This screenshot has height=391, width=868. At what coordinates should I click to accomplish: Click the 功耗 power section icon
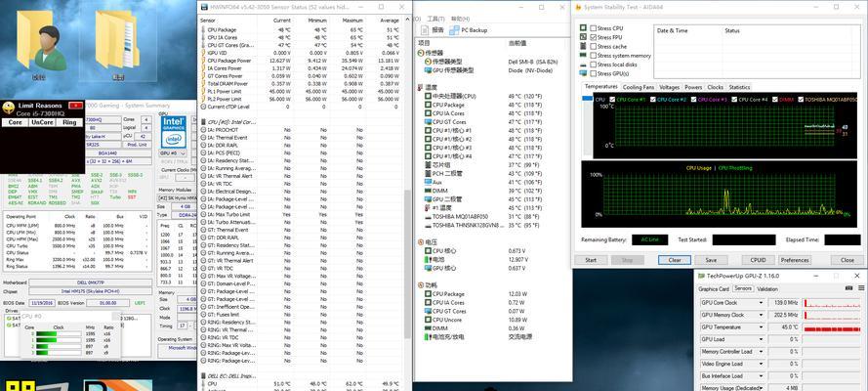click(421, 285)
